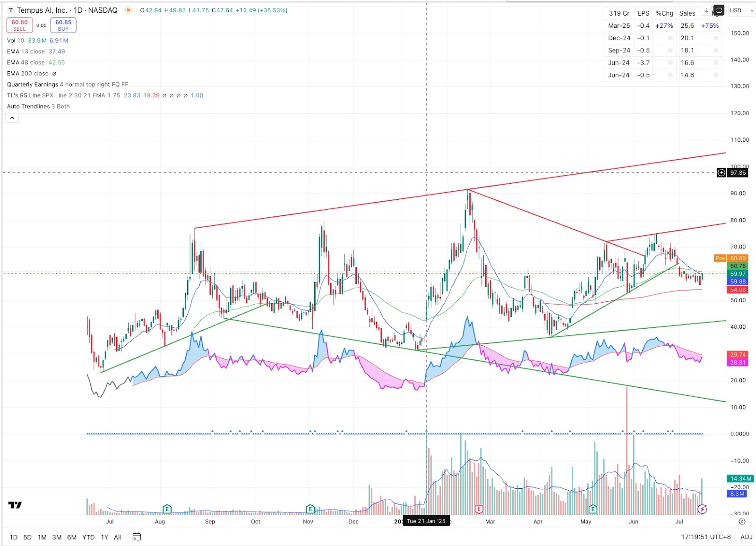Select the 1D time range
The width and height of the screenshot is (756, 546).
pyautogui.click(x=14, y=537)
